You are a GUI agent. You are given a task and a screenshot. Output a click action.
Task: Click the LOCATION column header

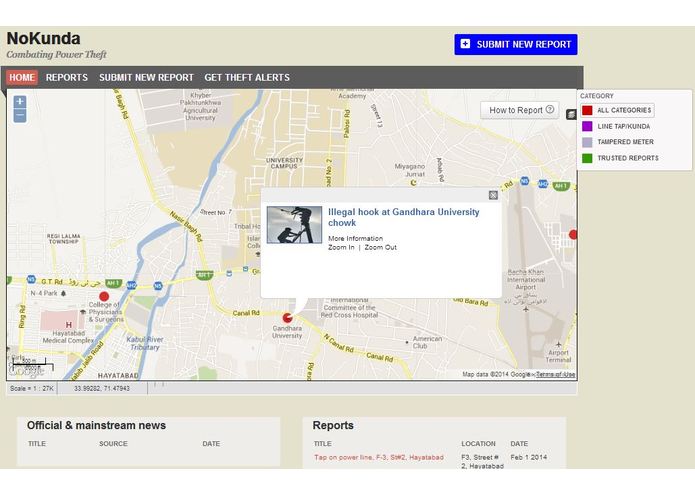[x=478, y=443]
